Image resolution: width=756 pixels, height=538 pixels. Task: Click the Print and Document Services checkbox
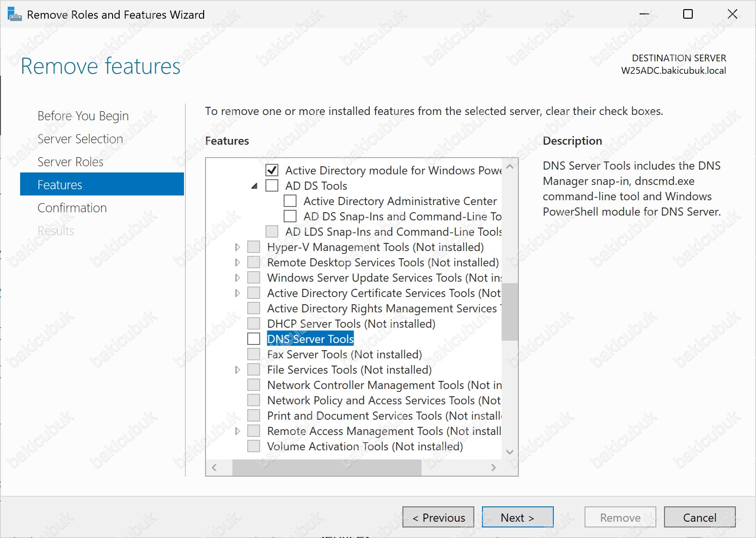click(x=253, y=415)
